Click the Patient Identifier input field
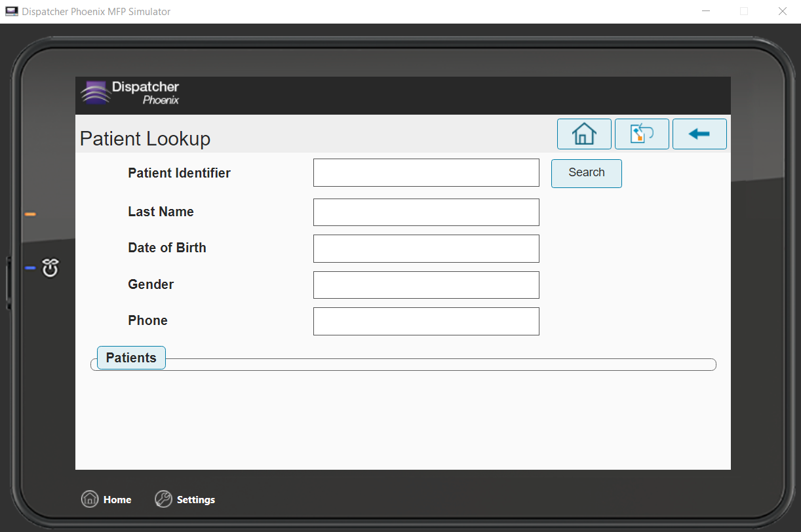 [x=426, y=173]
